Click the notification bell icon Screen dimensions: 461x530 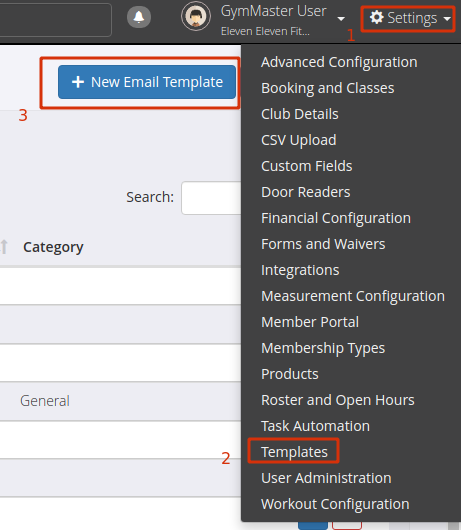pyautogui.click(x=139, y=17)
